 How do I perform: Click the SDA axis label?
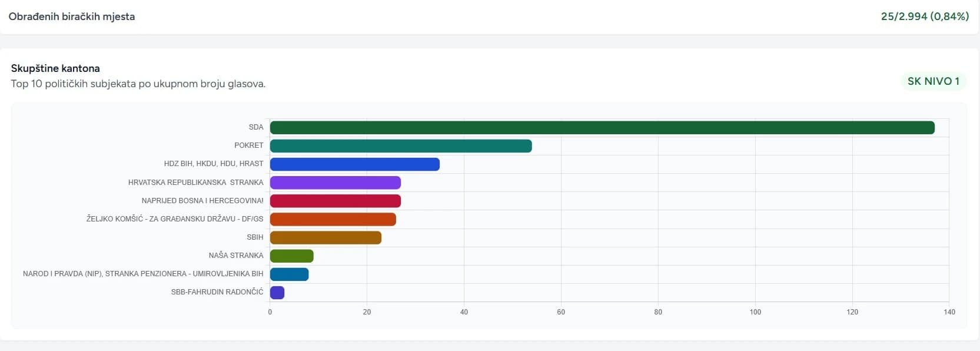coord(256,127)
